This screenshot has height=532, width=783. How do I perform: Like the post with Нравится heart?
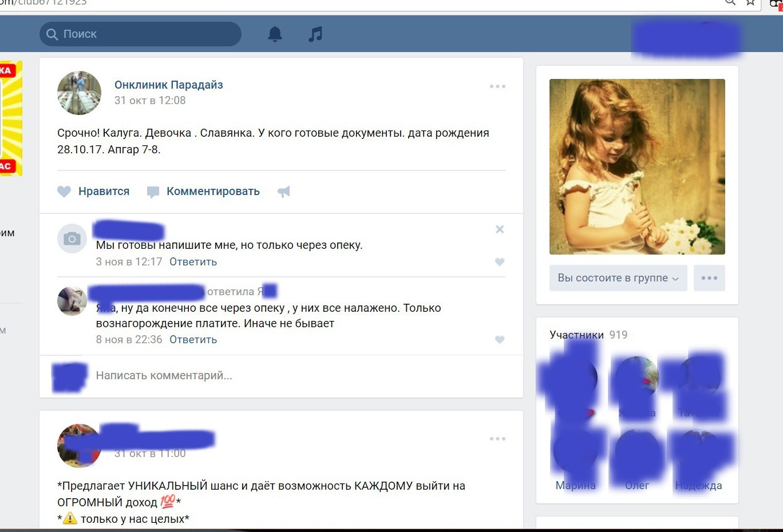[x=64, y=192]
